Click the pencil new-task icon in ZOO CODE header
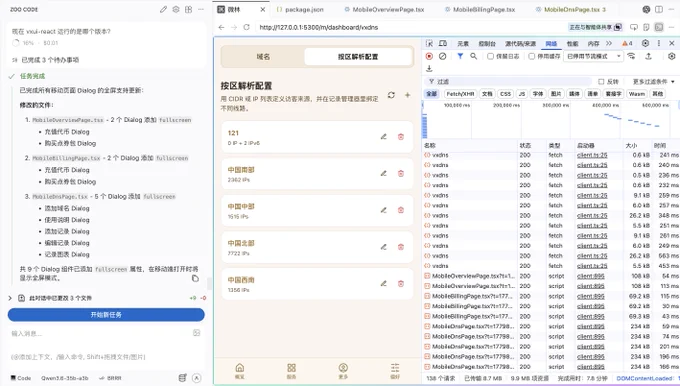680x386 pixels. tap(163, 9)
